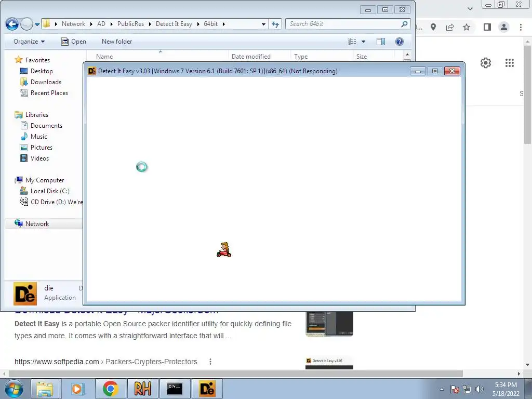
Task: Open the address bar history dropdown
Action: click(x=263, y=24)
